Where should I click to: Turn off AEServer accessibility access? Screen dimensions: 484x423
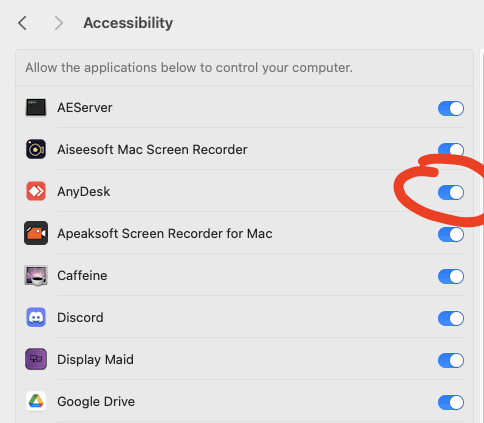pos(451,108)
